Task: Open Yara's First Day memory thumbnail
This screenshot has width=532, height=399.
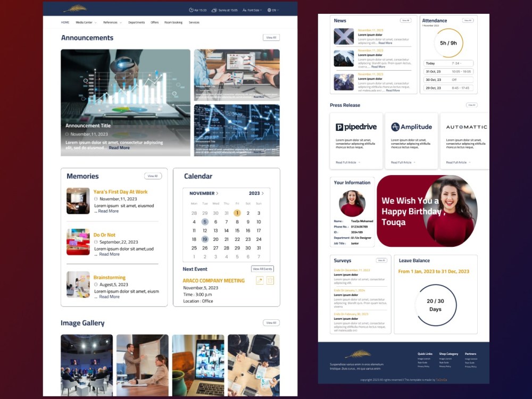Action: (x=78, y=201)
